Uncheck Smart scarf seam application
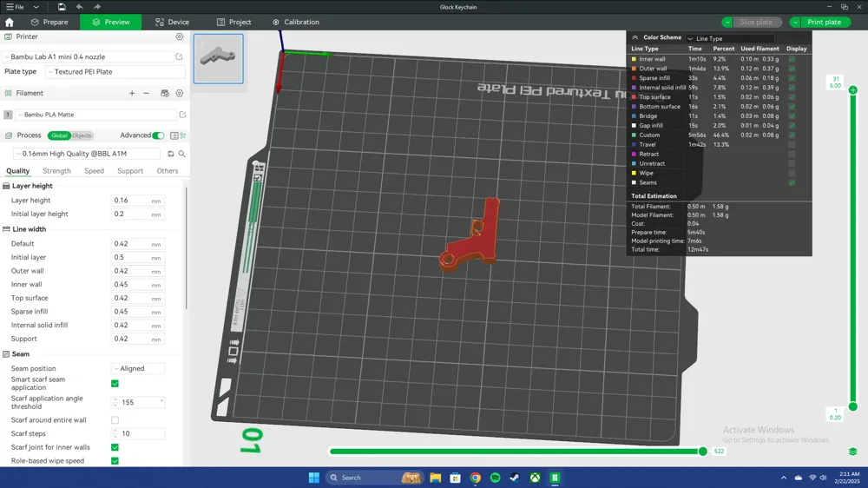Image resolution: width=868 pixels, height=488 pixels. [x=115, y=383]
